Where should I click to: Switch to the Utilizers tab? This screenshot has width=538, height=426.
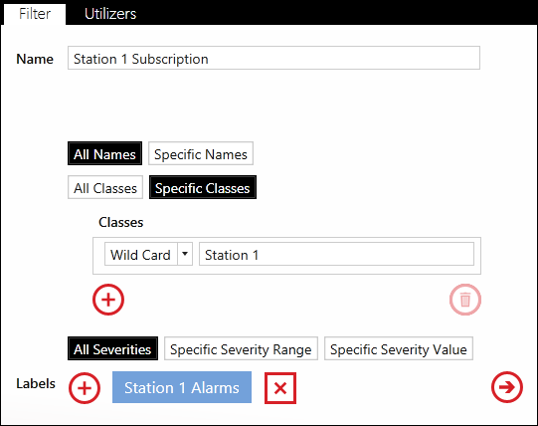110,14
